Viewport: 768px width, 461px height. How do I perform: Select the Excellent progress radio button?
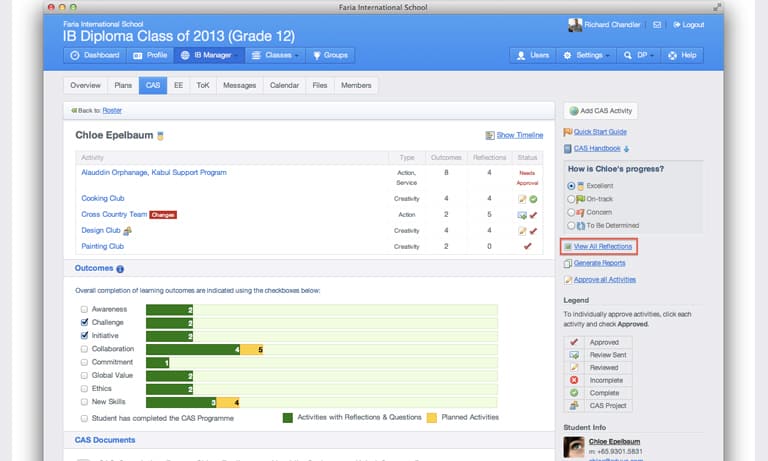[571, 186]
